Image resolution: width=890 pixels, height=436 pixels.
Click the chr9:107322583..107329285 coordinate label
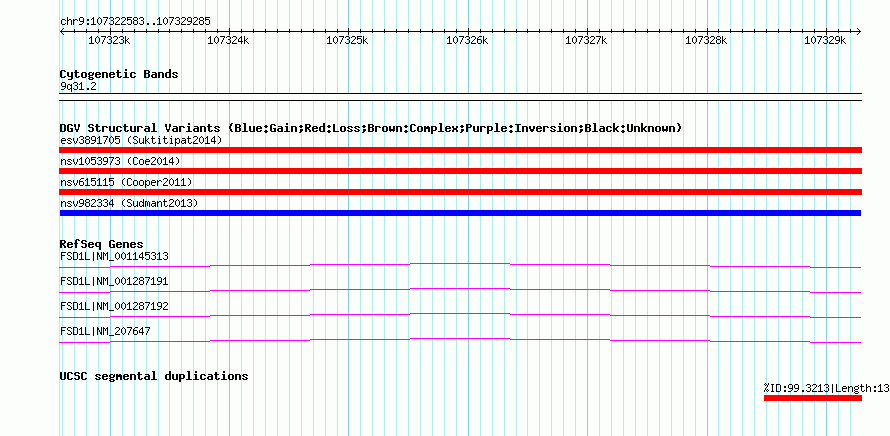135,22
